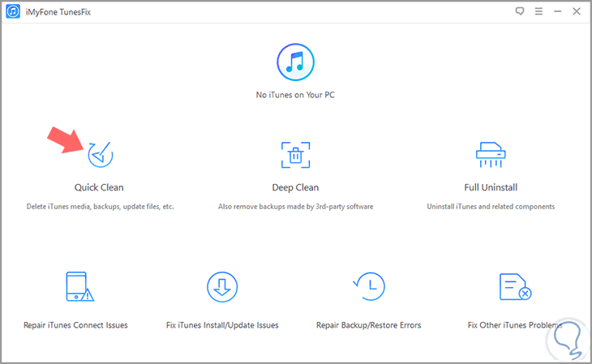The image size is (592, 364).
Task: Click the iTunes music note status icon
Action: coord(296,62)
